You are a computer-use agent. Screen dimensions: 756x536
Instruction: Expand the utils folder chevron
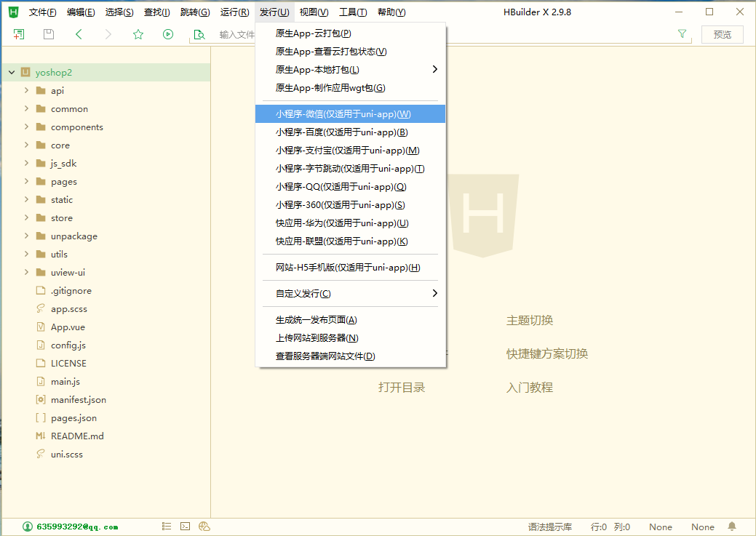[x=26, y=254]
